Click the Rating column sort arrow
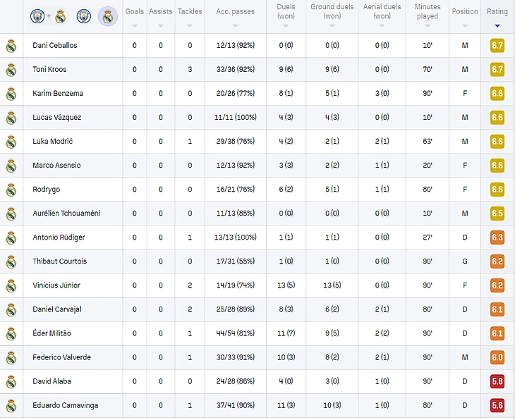The image size is (515, 420). click(497, 25)
